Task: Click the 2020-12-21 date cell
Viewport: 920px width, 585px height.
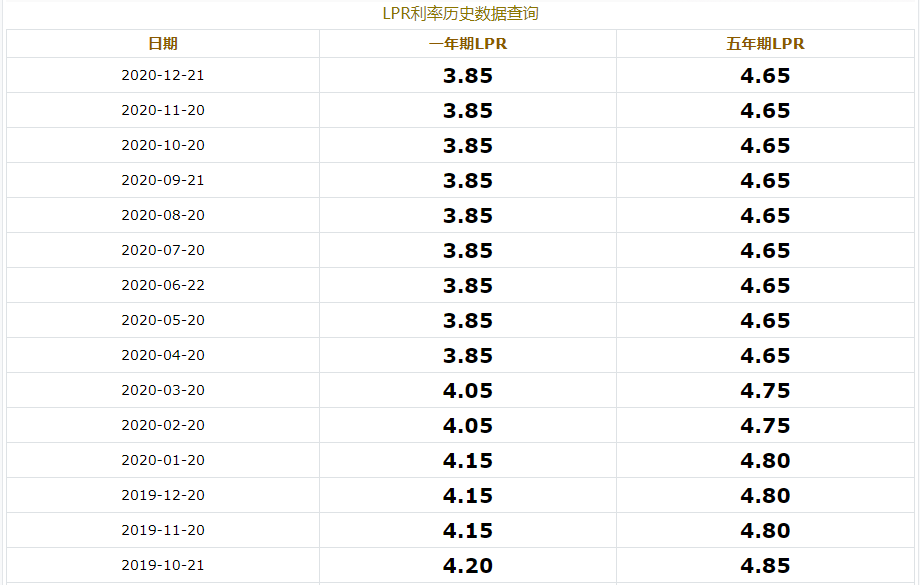Action: click(163, 75)
